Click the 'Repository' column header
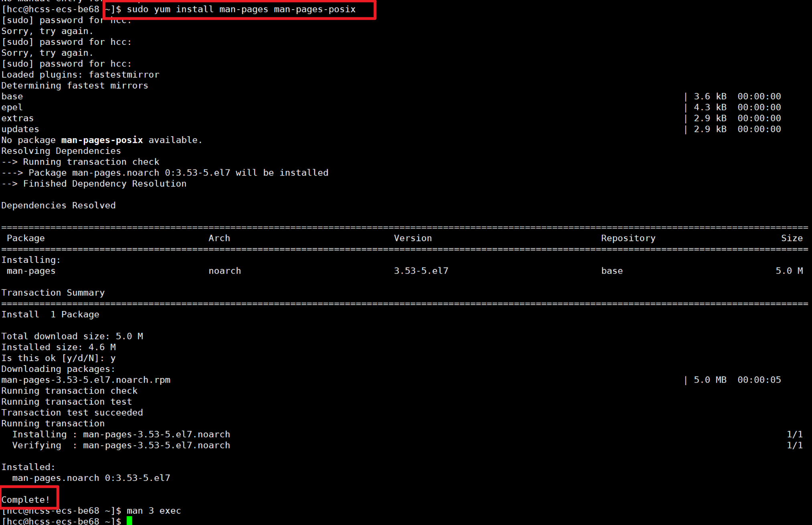The image size is (812, 525). pos(628,238)
